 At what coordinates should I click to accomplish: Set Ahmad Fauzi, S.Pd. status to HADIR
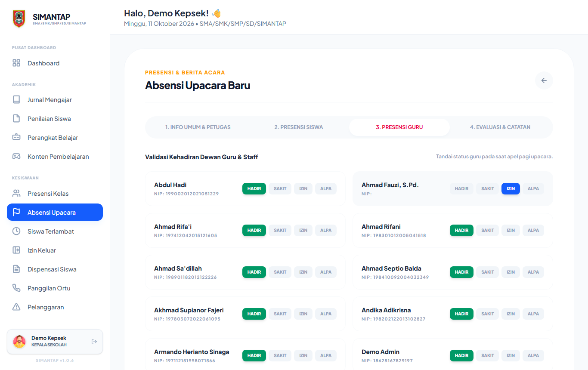(461, 189)
